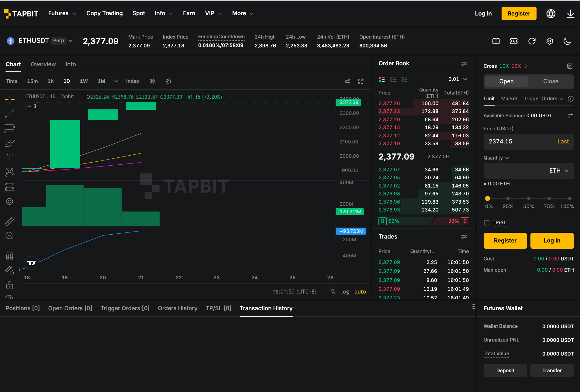The image size is (580, 392).
Task: Click the app download icon
Action: tap(570, 13)
